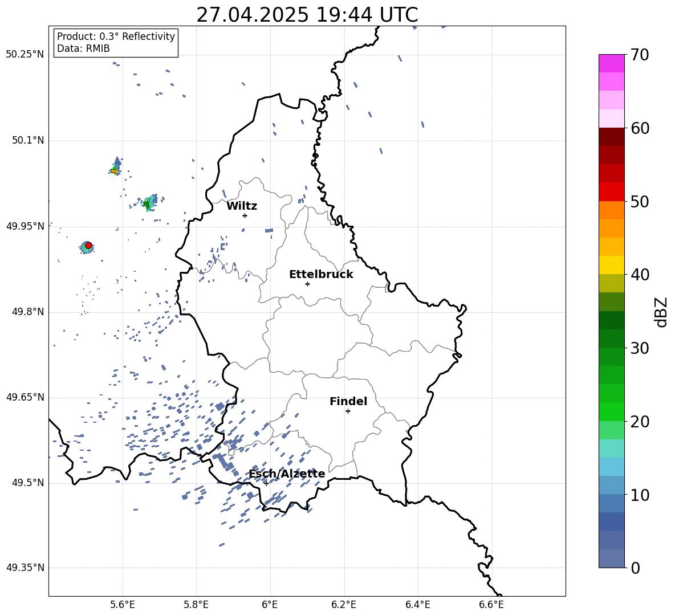Click the 6.4°E longitude label
This screenshot has height=616, width=675.
pos(418,605)
